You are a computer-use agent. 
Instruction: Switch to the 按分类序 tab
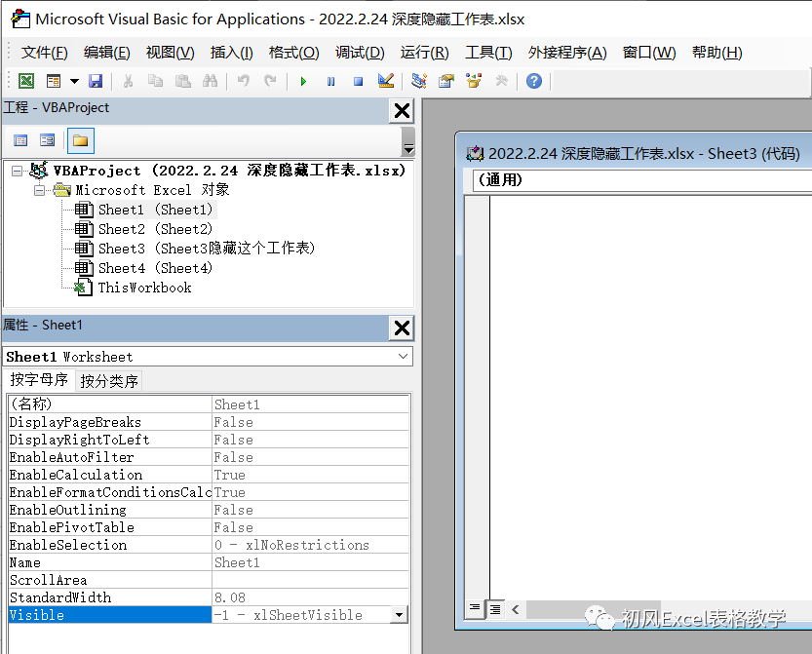109,381
